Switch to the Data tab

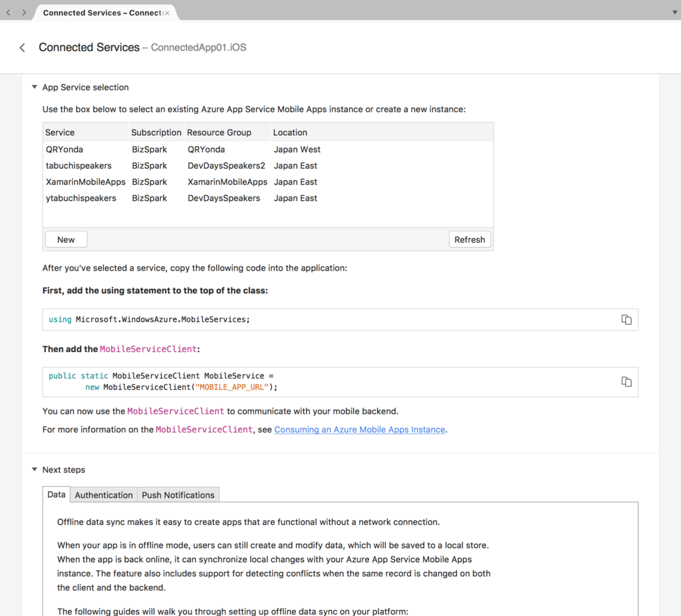click(x=57, y=494)
